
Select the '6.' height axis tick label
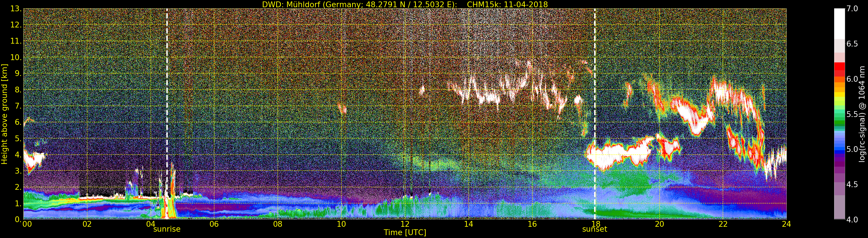[x=18, y=122]
